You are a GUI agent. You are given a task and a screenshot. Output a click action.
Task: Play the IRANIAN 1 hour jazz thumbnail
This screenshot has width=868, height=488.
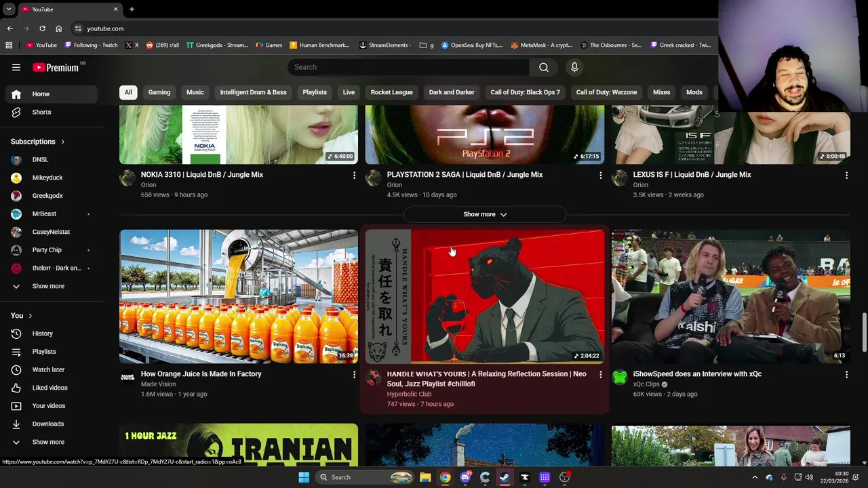pyautogui.click(x=239, y=445)
